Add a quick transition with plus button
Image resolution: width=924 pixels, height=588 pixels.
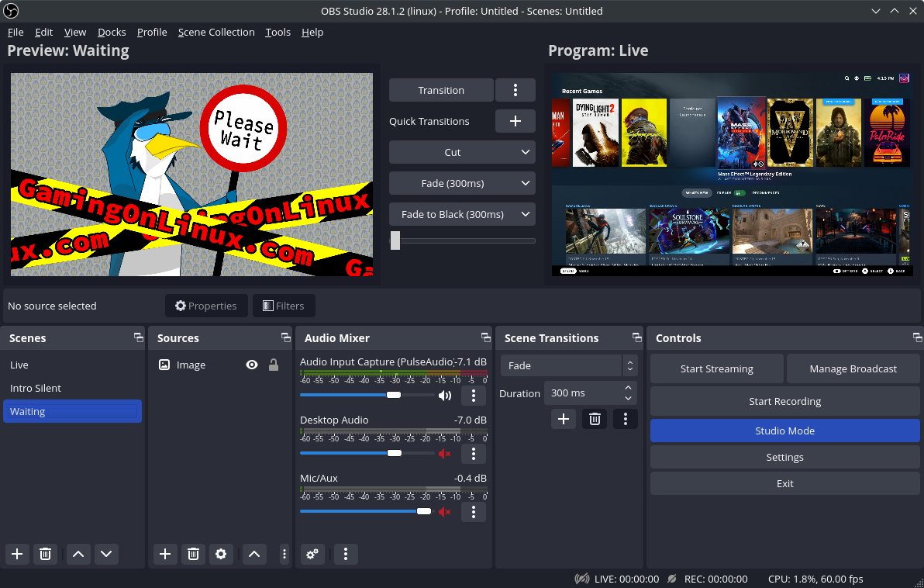pyautogui.click(x=515, y=121)
